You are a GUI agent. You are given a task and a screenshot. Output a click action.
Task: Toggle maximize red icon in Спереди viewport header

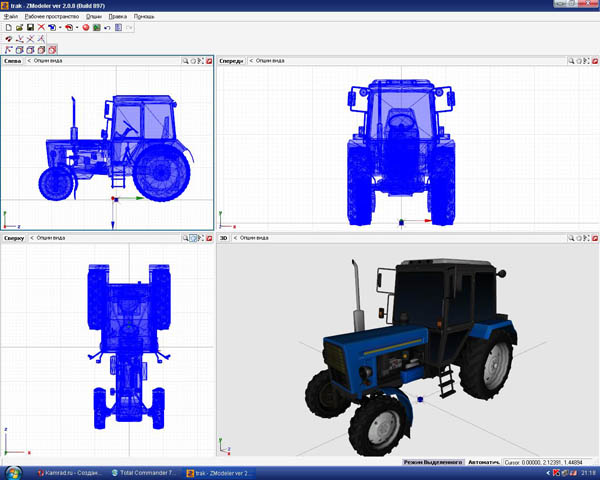click(x=593, y=61)
